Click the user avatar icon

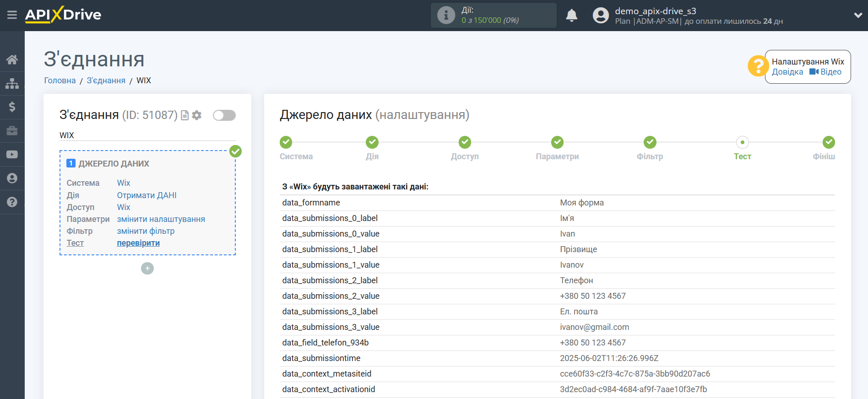[x=601, y=16]
